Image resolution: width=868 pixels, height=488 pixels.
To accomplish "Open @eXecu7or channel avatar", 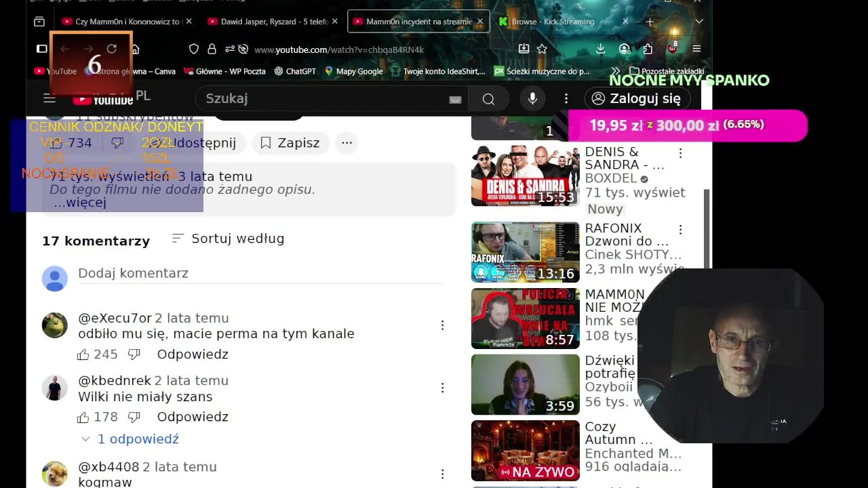I will pyautogui.click(x=55, y=325).
